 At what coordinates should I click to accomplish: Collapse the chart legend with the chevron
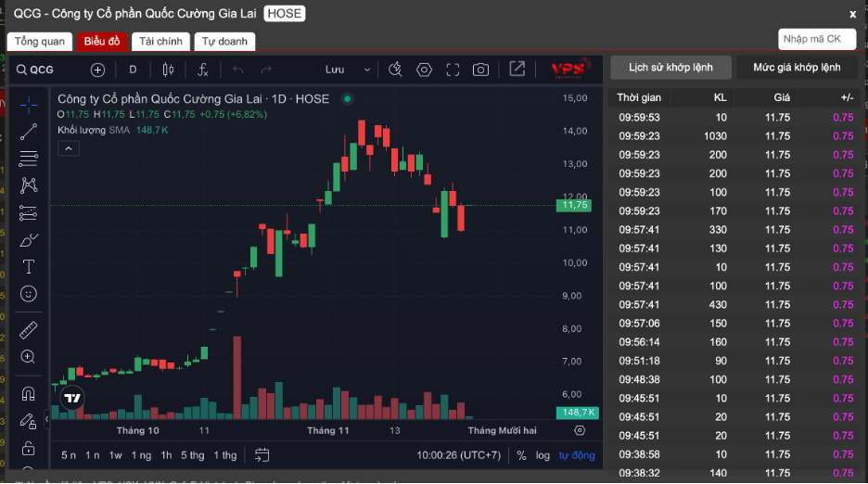pos(69,148)
